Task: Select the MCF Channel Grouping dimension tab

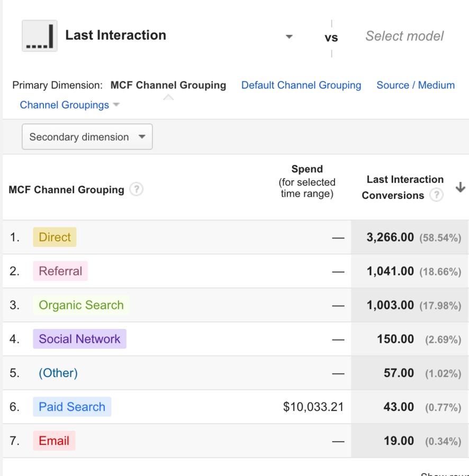Action: (168, 85)
